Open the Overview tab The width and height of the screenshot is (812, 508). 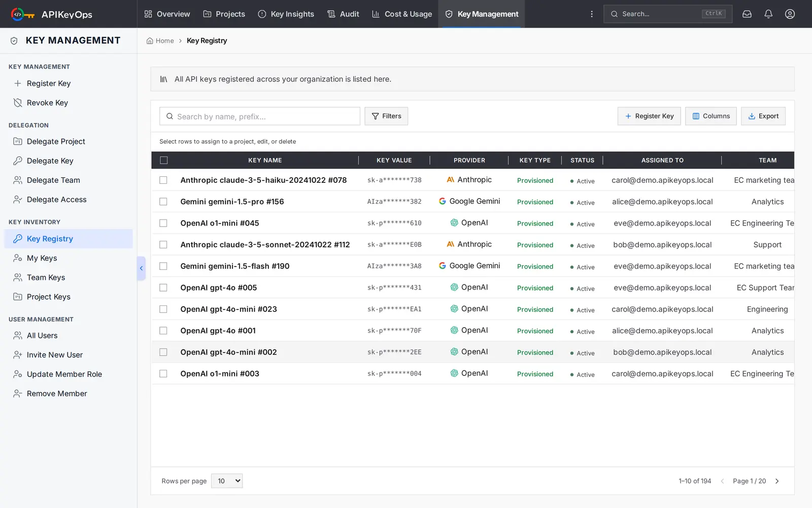(x=167, y=14)
